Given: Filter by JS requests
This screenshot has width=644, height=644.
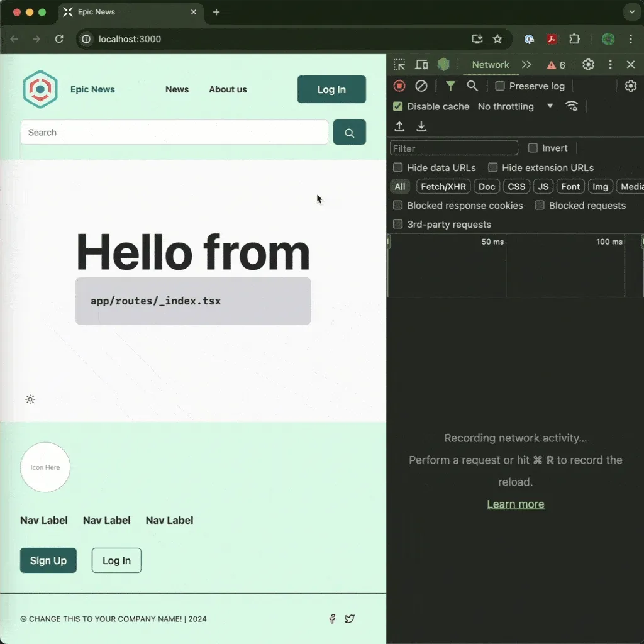Looking at the screenshot, I should tap(543, 186).
